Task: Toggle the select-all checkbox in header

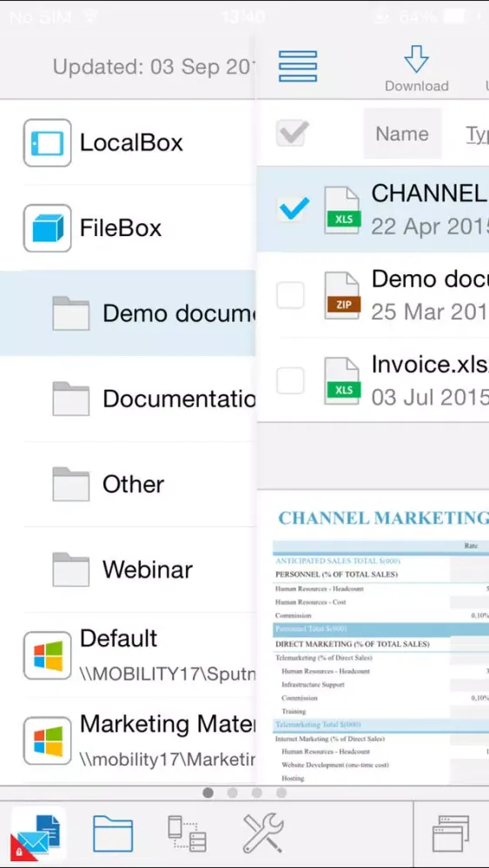Action: 292,134
